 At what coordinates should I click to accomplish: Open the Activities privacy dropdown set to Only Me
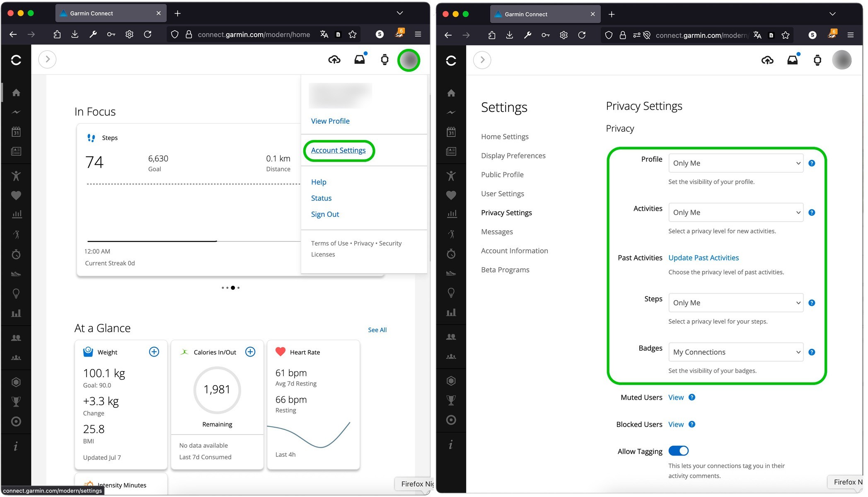[x=735, y=212]
